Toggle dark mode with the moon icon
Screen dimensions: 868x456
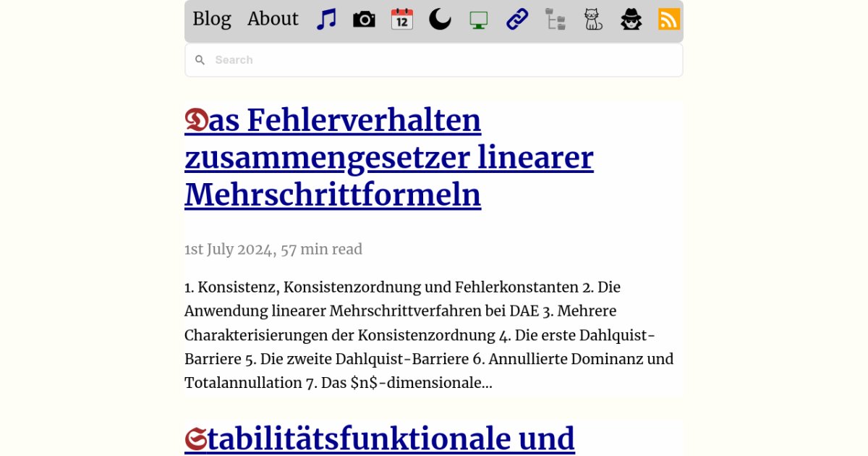click(440, 20)
